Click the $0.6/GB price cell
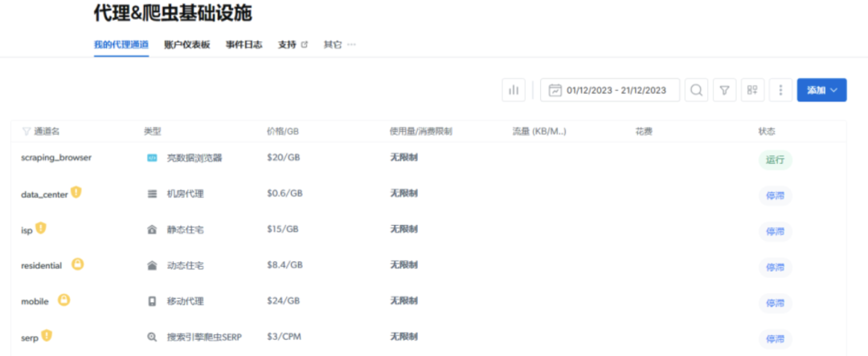Image resolution: width=868 pixels, height=356 pixels. point(285,193)
